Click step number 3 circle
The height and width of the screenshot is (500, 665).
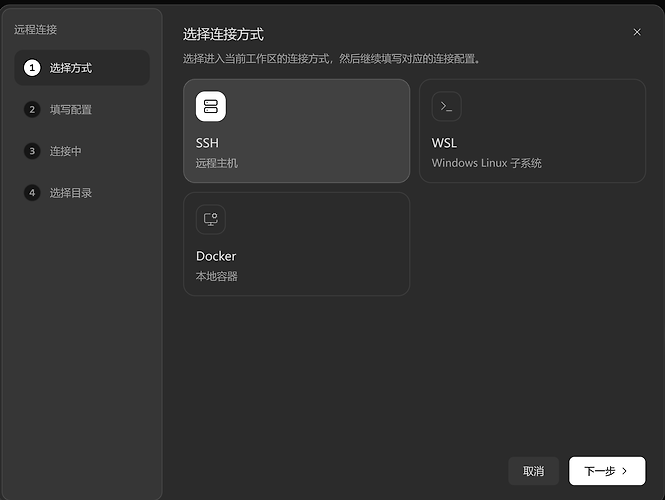32,151
